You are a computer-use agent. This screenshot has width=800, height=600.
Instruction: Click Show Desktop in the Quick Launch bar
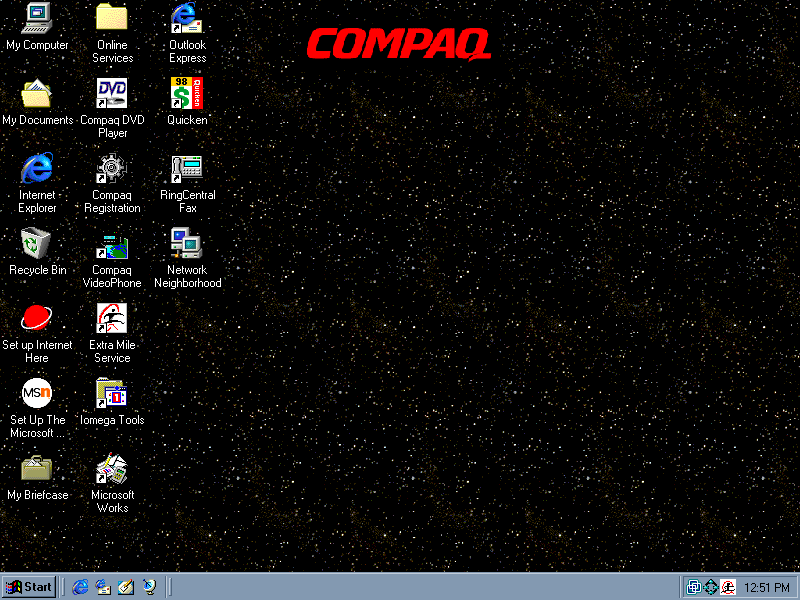click(126, 587)
